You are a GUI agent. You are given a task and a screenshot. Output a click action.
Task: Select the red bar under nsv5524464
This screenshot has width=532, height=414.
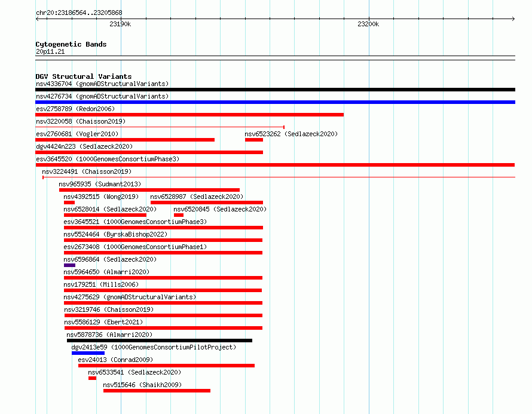pos(163,240)
